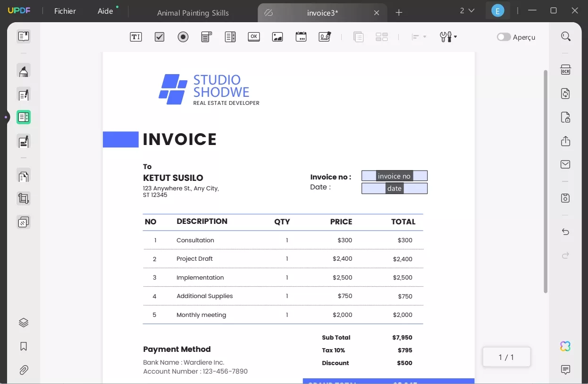
Task: Click the OCR recognize text icon
Action: [565, 70]
